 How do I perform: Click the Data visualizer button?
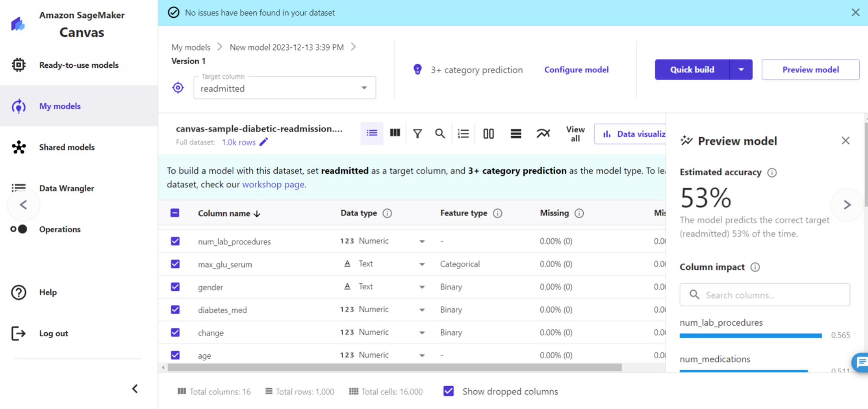pyautogui.click(x=630, y=134)
